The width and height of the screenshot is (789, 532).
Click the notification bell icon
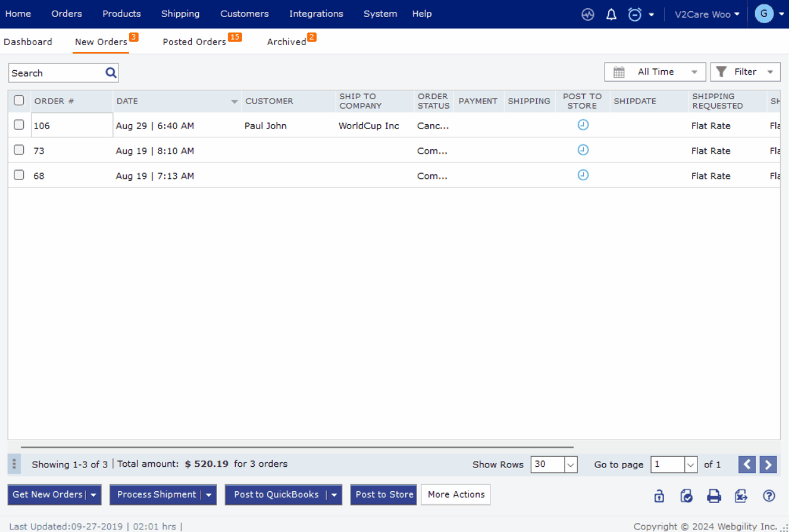click(x=611, y=14)
